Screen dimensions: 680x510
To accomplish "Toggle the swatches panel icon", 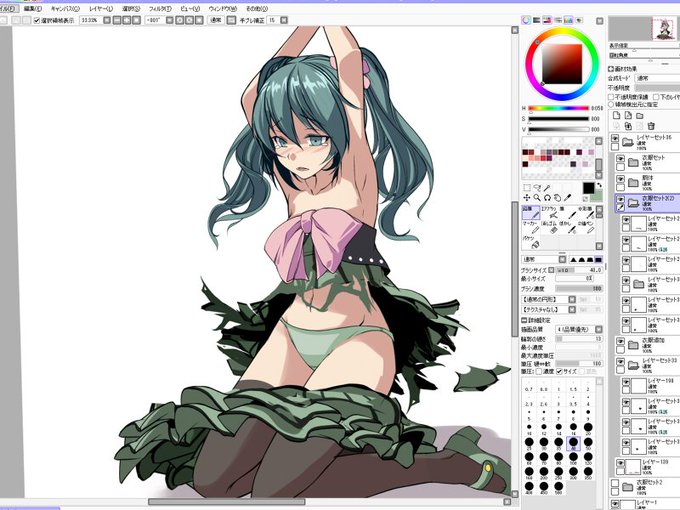I will click(x=568, y=20).
